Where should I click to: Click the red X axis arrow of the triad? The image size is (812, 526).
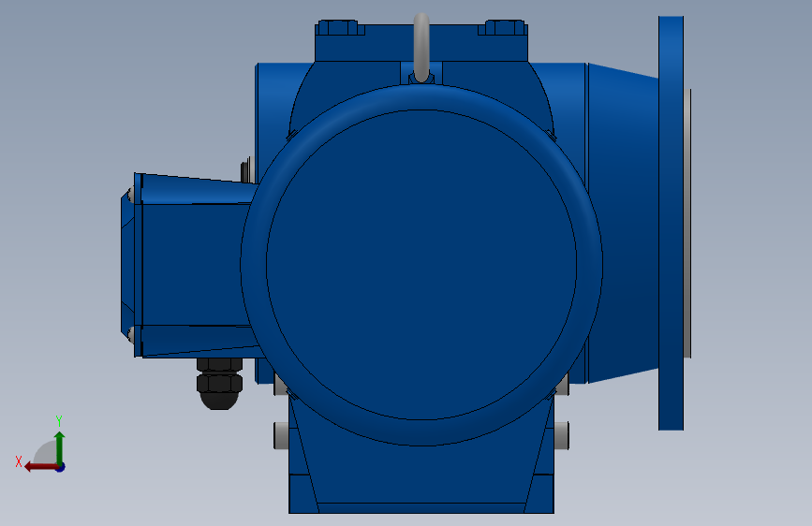pos(40,467)
